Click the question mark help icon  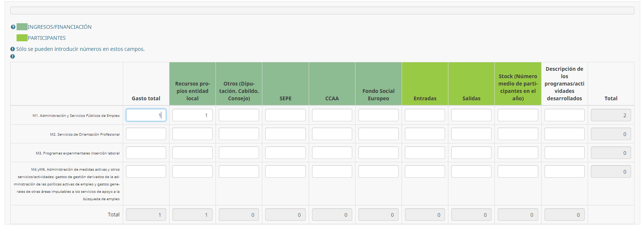pyautogui.click(x=13, y=27)
